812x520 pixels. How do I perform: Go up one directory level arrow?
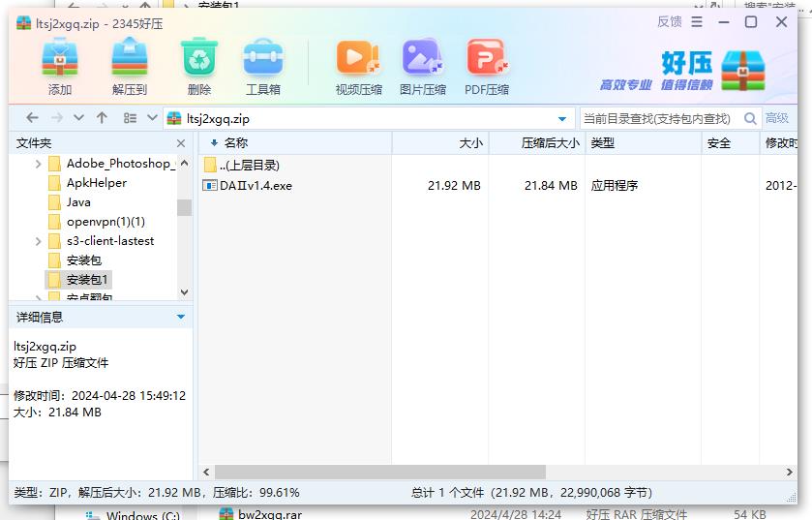(x=102, y=118)
